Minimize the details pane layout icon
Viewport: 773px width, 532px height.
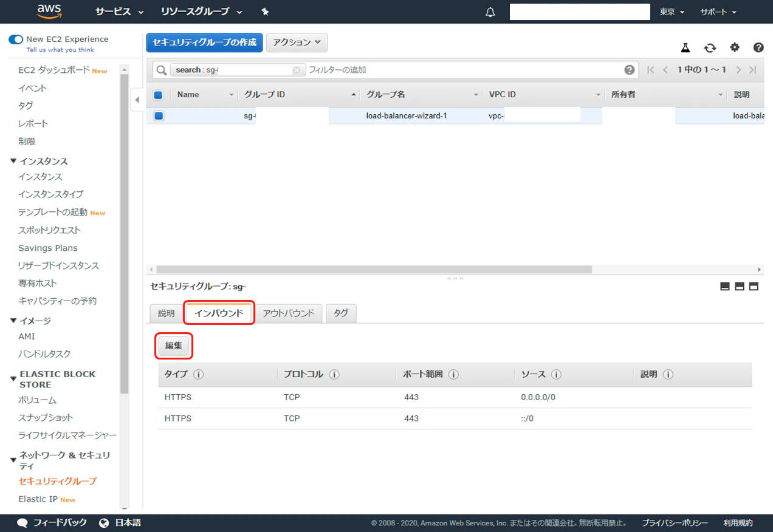click(725, 287)
